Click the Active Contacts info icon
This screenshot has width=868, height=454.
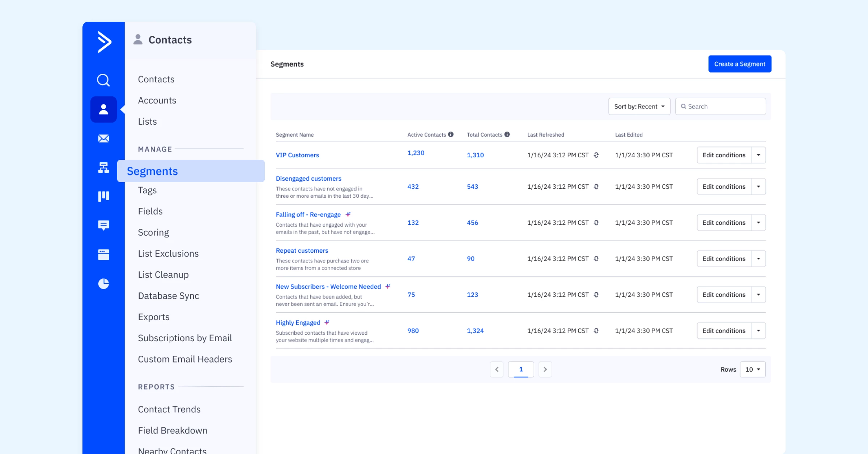[451, 134]
